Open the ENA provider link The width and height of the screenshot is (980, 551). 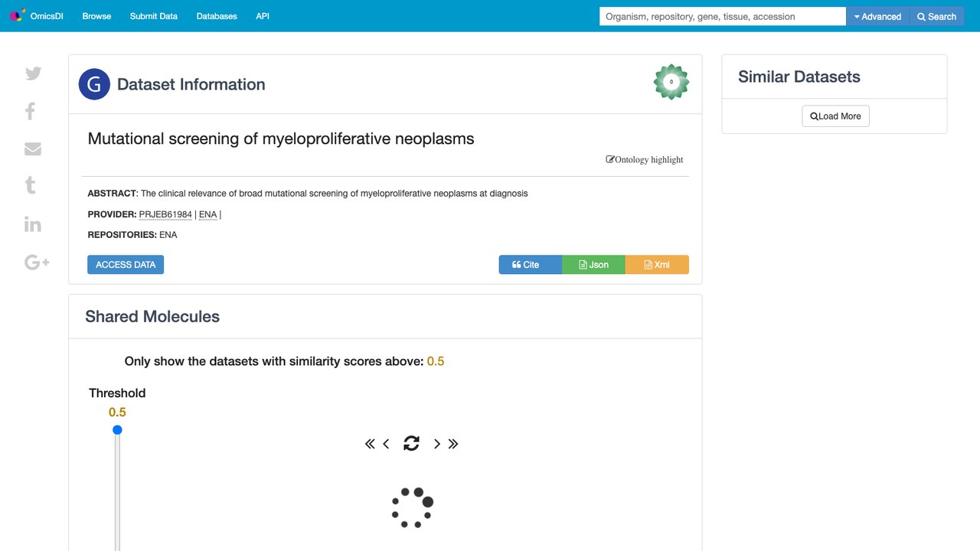[207, 215]
